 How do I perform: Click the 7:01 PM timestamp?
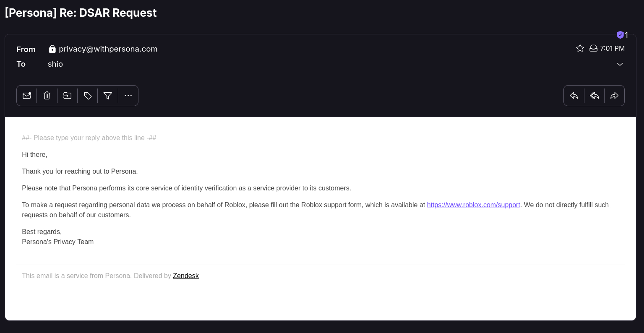(x=612, y=48)
